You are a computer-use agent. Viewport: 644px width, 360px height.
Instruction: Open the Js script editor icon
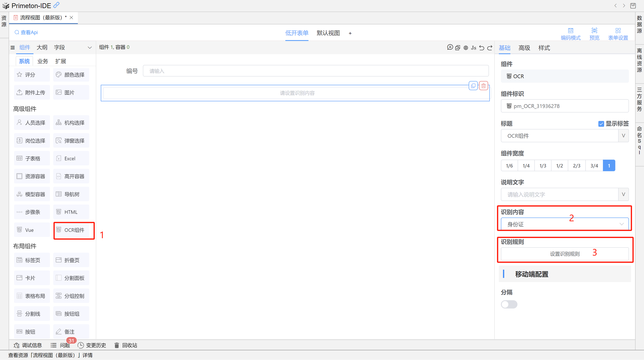[x=473, y=48]
